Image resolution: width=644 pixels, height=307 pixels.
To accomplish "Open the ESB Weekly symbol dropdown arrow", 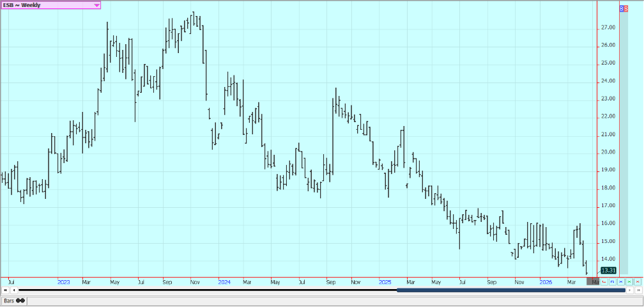I will (96, 5).
